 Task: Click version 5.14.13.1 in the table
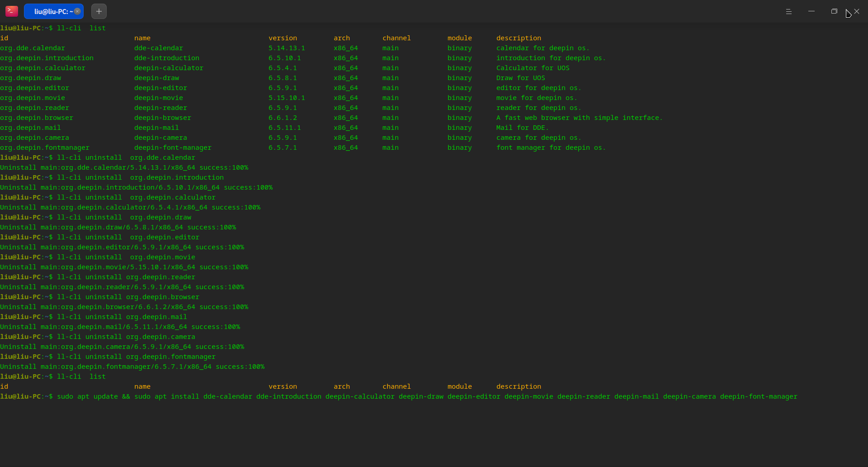click(x=287, y=48)
